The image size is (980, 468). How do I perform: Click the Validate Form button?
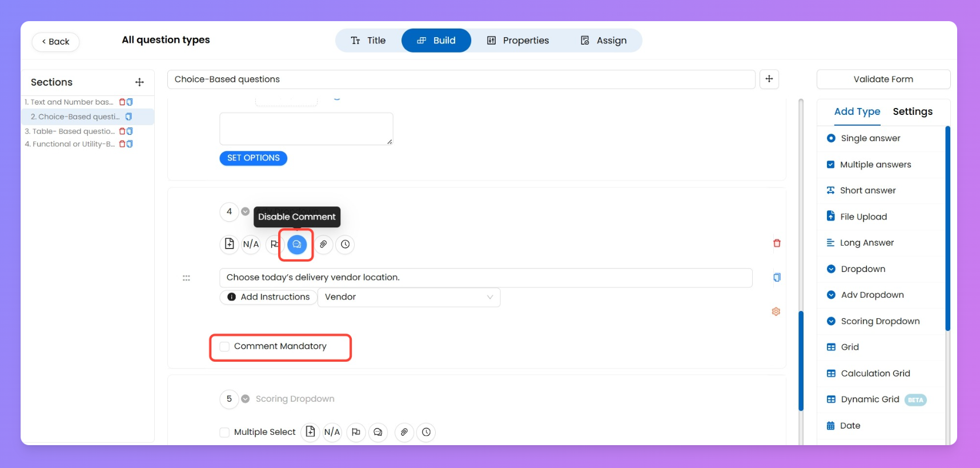click(883, 79)
